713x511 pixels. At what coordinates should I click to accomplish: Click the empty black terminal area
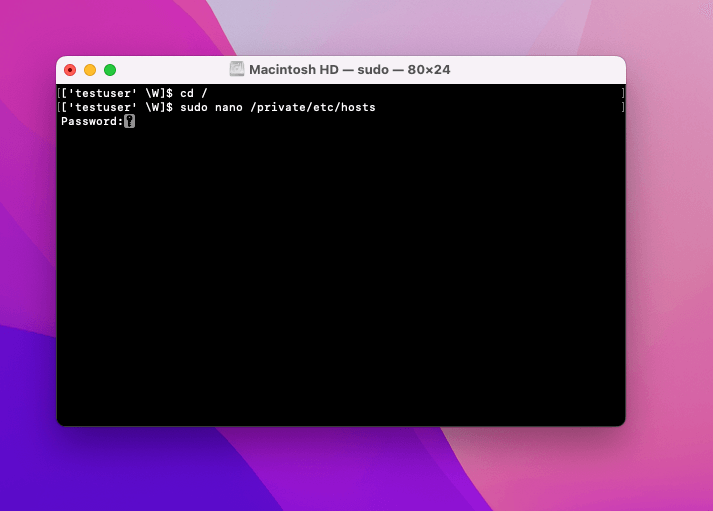340,280
